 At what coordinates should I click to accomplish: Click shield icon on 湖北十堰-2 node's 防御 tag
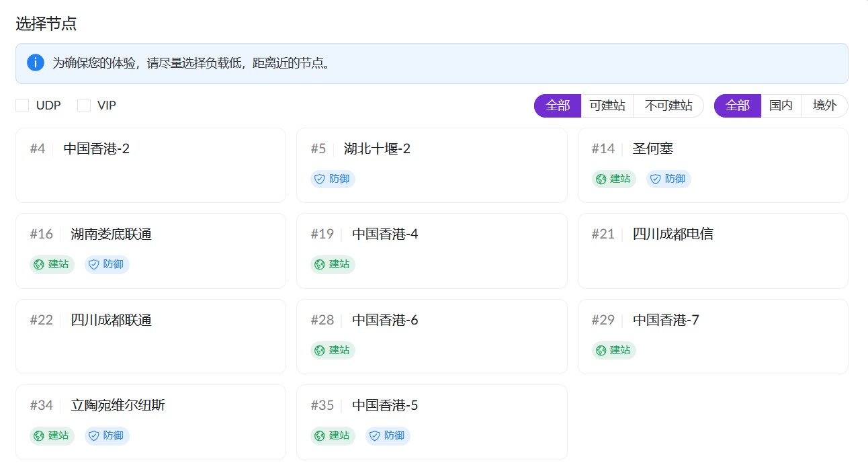[320, 179]
